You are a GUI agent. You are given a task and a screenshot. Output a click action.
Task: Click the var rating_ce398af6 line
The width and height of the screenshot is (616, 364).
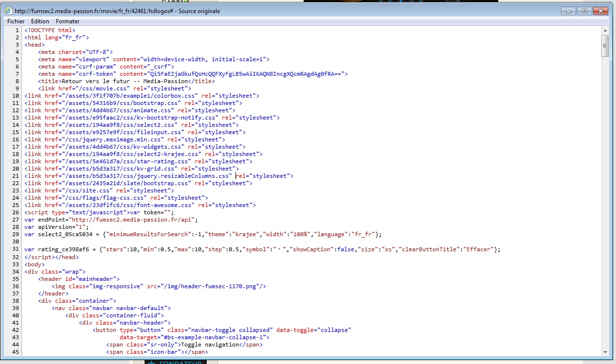[263, 249]
